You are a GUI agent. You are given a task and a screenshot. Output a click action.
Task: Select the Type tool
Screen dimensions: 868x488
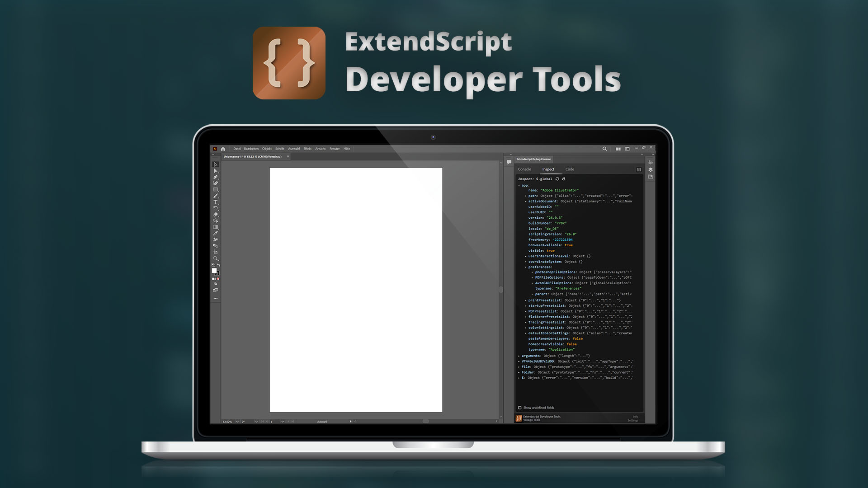(x=216, y=202)
